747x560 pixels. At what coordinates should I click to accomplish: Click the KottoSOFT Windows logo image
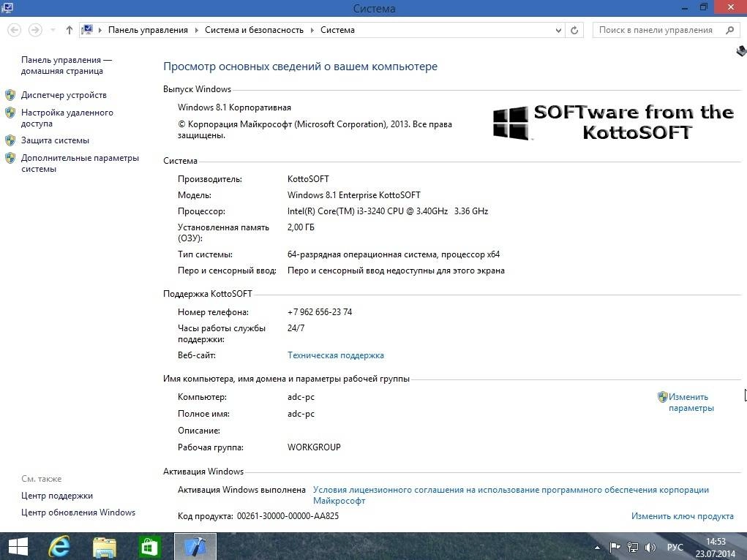coord(614,122)
